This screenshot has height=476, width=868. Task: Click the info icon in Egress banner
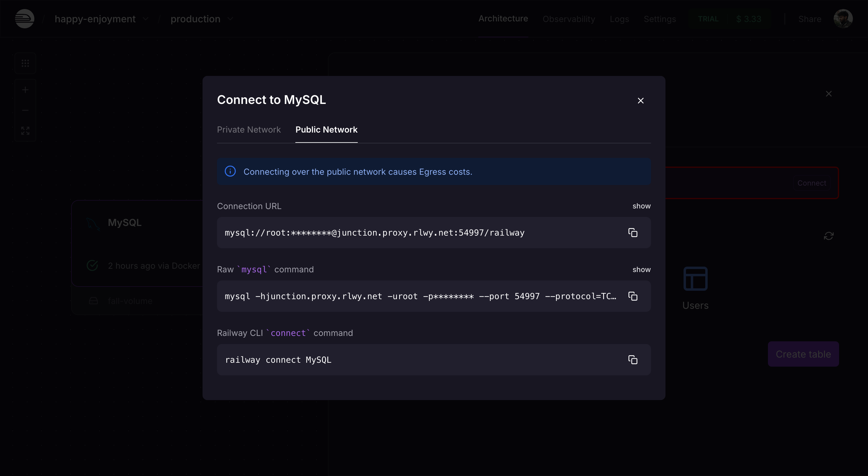pyautogui.click(x=230, y=171)
